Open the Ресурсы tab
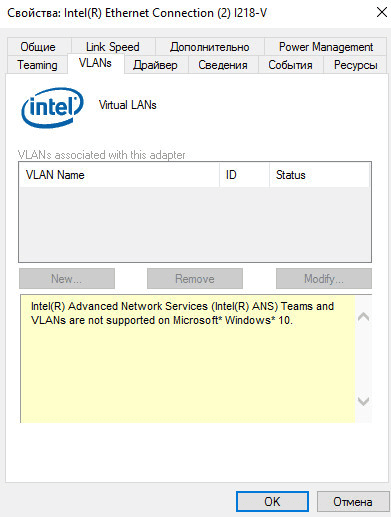Viewport: 391px width, 517px height. [355, 65]
